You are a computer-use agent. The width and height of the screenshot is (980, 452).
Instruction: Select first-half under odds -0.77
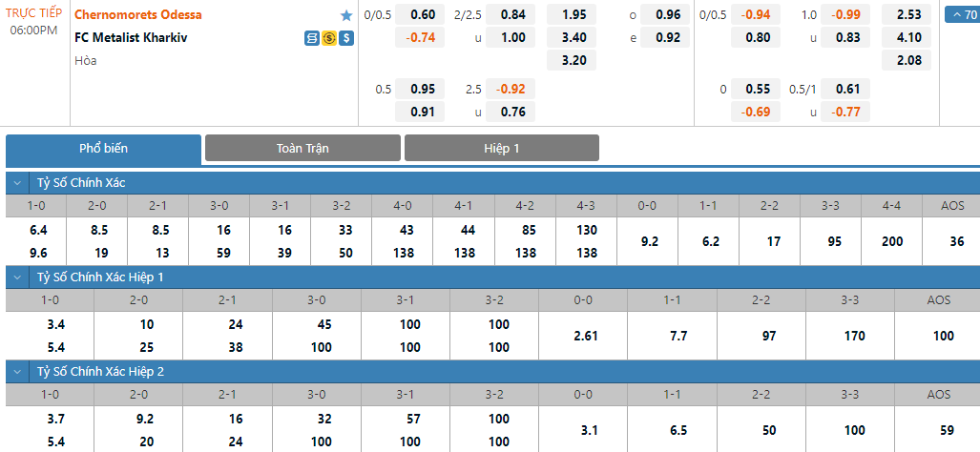845,113
